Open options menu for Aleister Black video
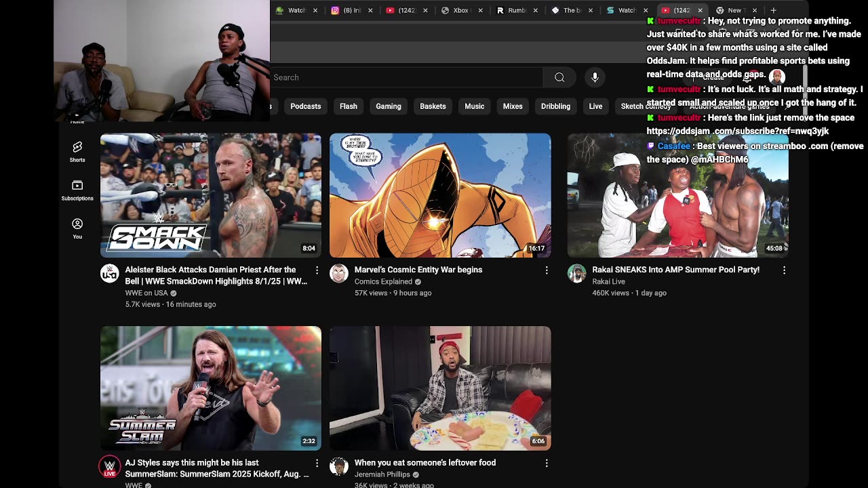This screenshot has height=488, width=868. pos(317,270)
